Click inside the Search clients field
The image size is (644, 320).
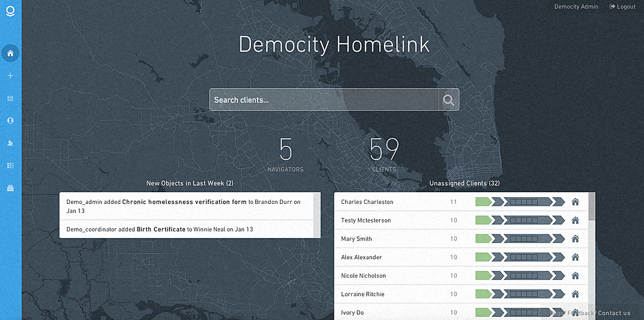pos(322,99)
